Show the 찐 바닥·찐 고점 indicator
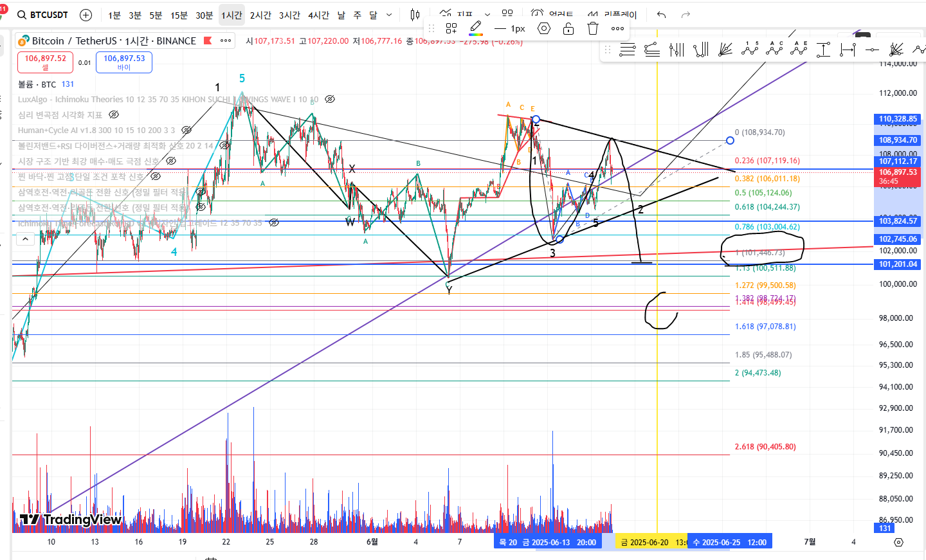Viewport: 926px width, 560px height. pyautogui.click(x=156, y=176)
